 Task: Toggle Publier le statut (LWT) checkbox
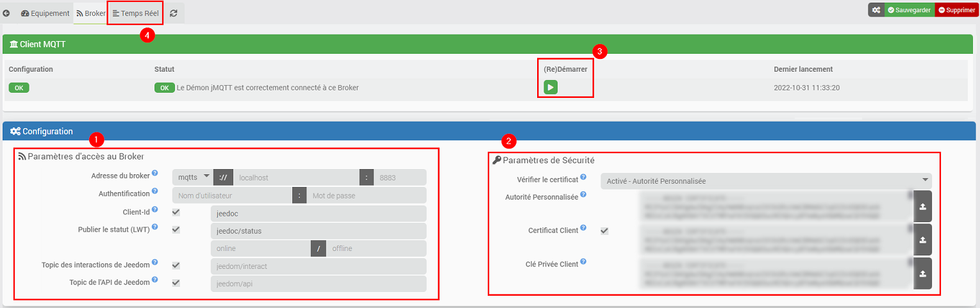pos(176,229)
